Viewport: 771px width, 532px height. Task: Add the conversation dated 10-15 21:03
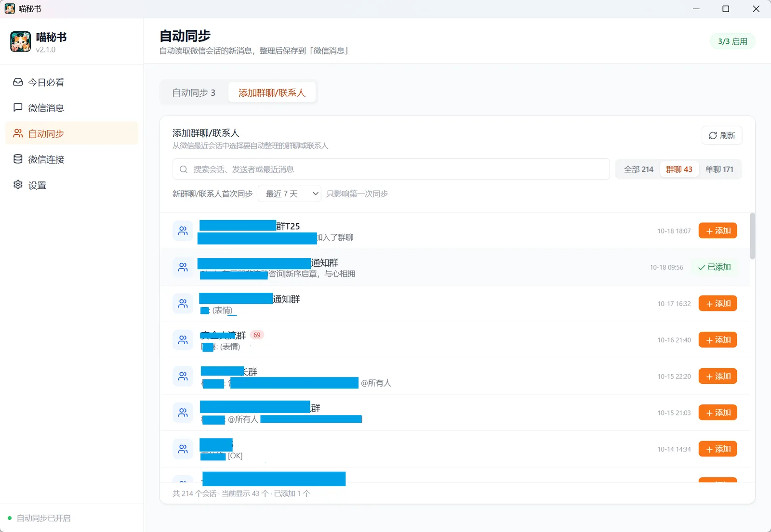[718, 413]
